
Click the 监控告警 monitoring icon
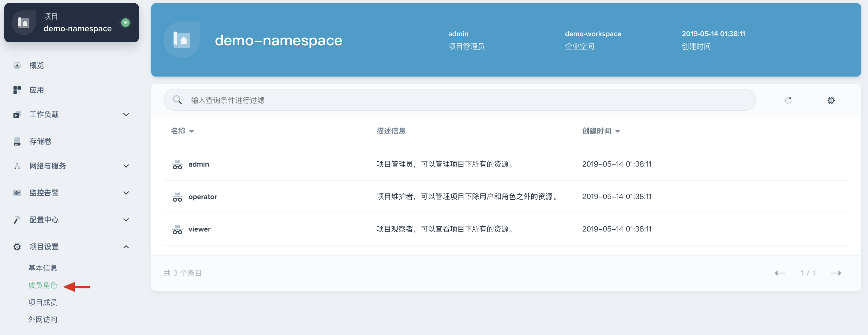click(17, 193)
